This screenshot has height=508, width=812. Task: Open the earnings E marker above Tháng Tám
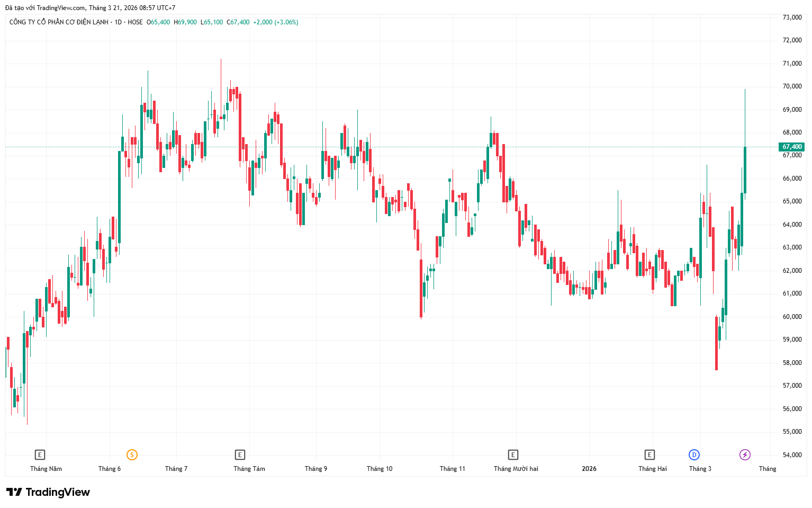point(240,454)
